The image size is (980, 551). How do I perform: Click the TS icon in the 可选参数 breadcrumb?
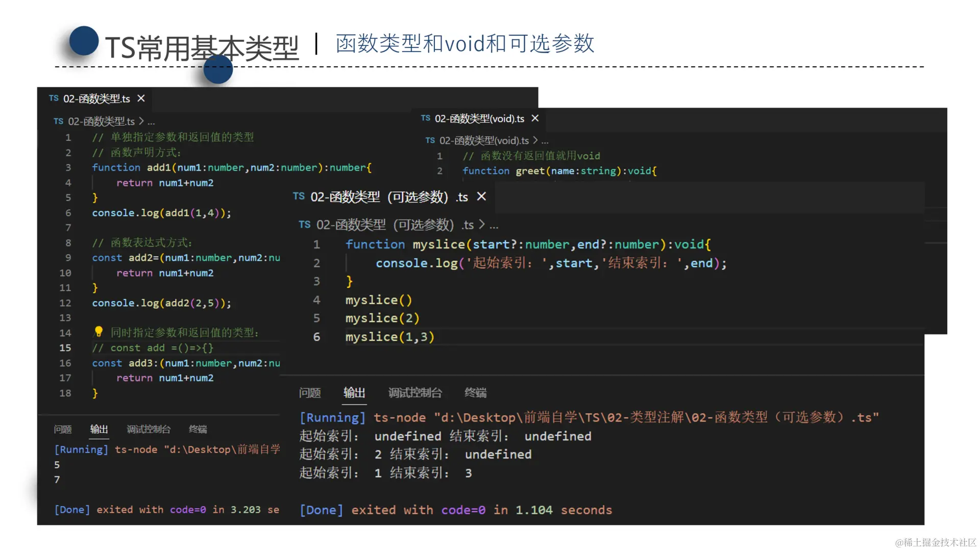click(305, 224)
